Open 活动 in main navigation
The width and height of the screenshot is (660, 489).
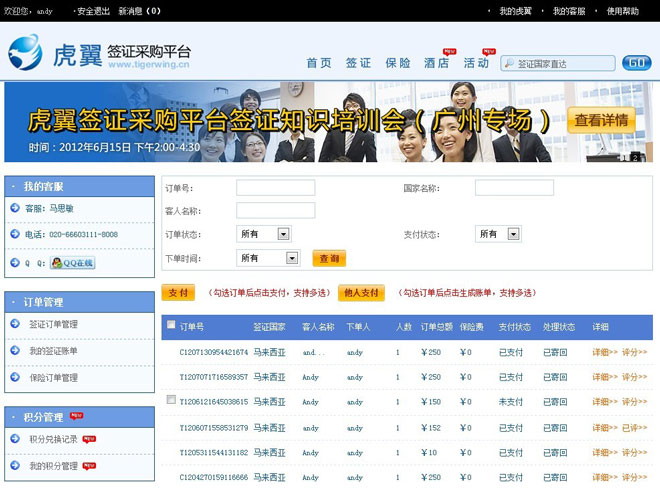click(476, 63)
